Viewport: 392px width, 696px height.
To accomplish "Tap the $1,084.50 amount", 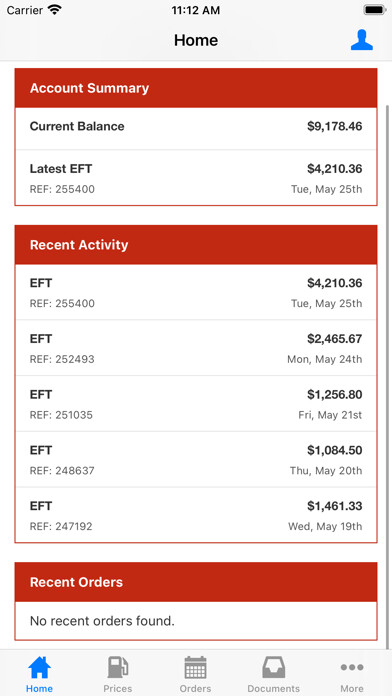I will (x=335, y=451).
